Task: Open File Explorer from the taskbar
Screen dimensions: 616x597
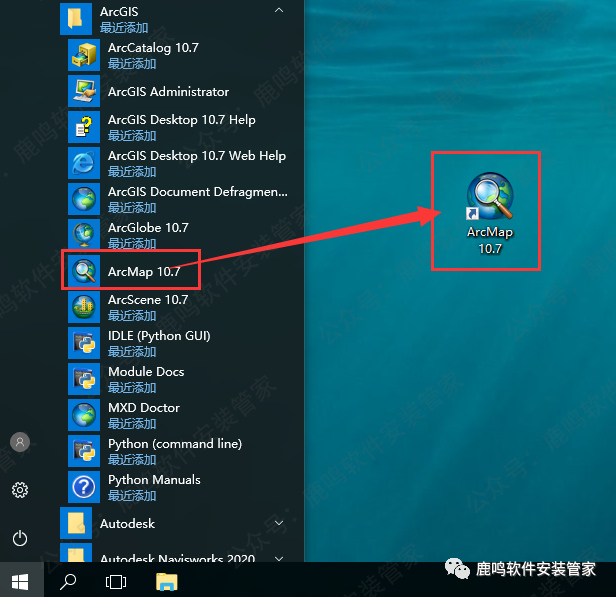Action: point(166,580)
